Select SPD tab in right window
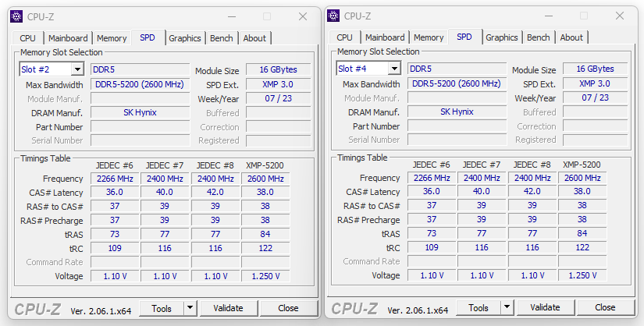Image resolution: width=644 pixels, height=326 pixels. [464, 37]
